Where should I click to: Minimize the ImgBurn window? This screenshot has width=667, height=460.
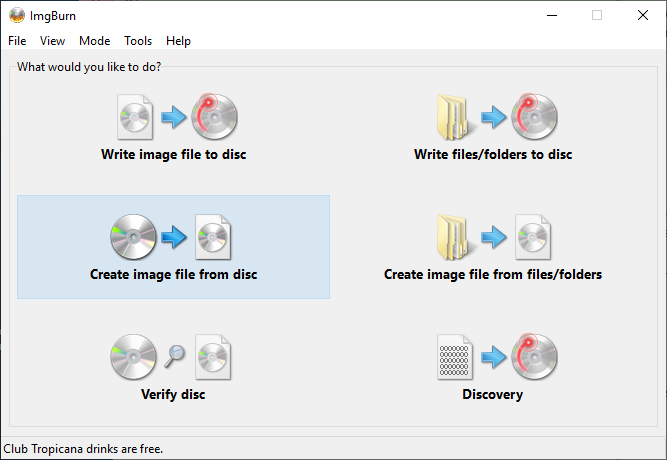pyautogui.click(x=552, y=15)
